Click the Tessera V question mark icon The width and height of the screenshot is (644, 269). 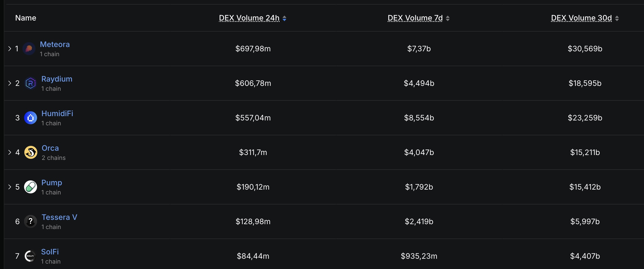31,221
